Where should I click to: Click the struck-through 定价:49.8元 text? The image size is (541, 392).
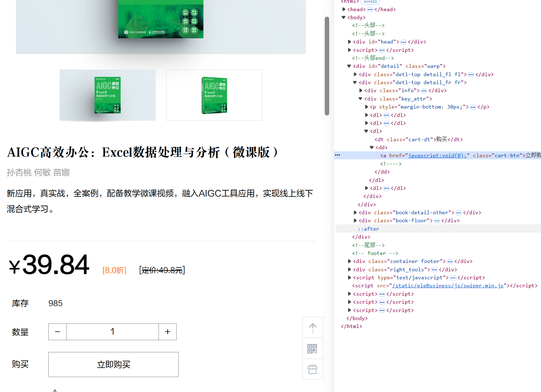[x=162, y=270]
